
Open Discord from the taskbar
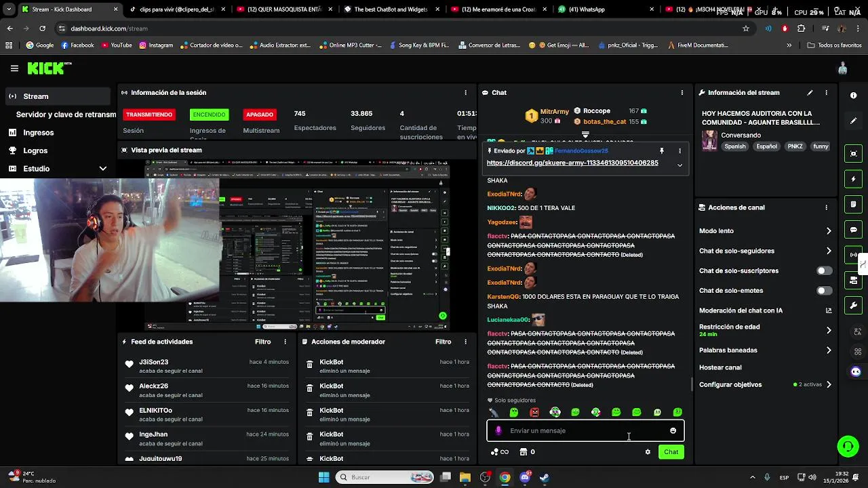[x=525, y=477]
